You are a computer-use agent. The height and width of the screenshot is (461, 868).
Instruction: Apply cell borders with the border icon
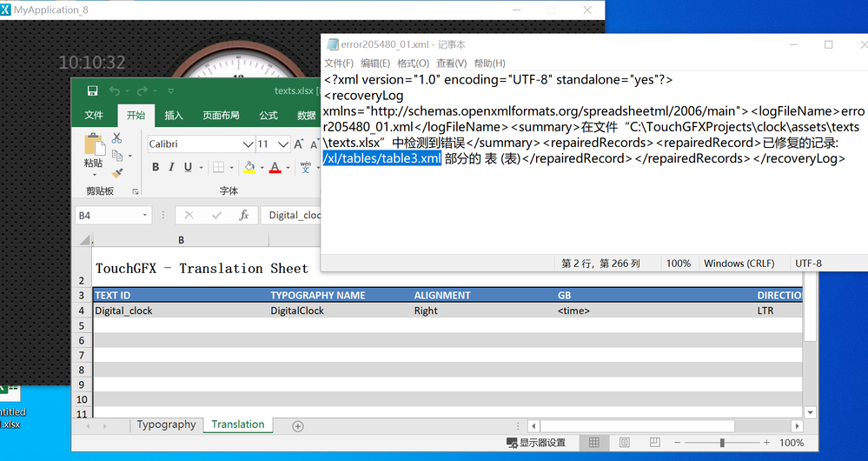pos(219,167)
